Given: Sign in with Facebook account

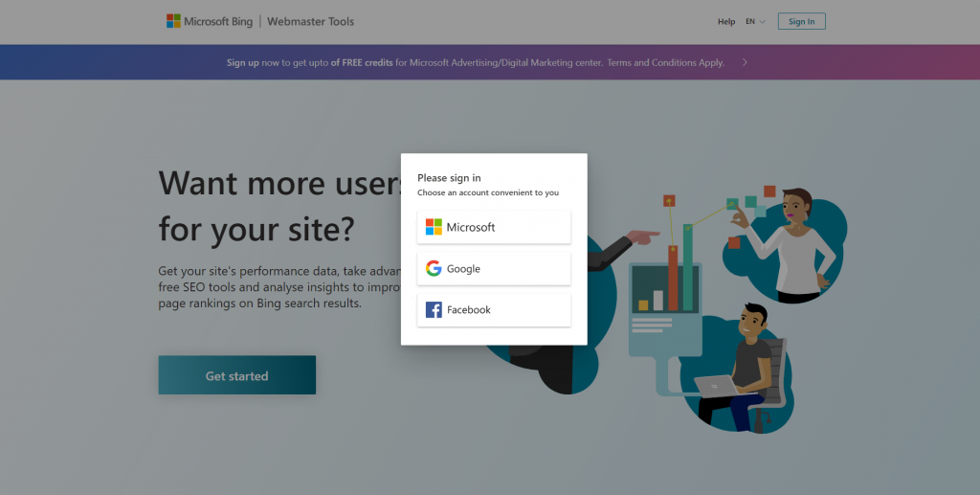Looking at the screenshot, I should 494,310.
